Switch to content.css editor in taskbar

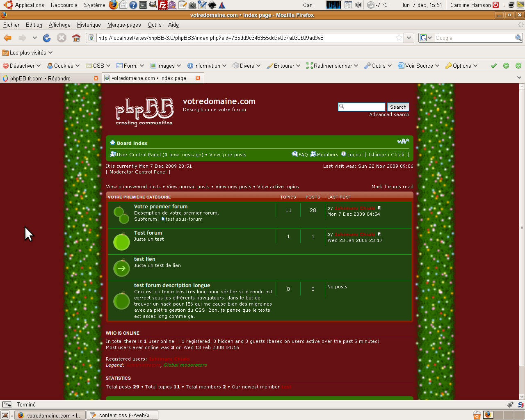(123, 415)
